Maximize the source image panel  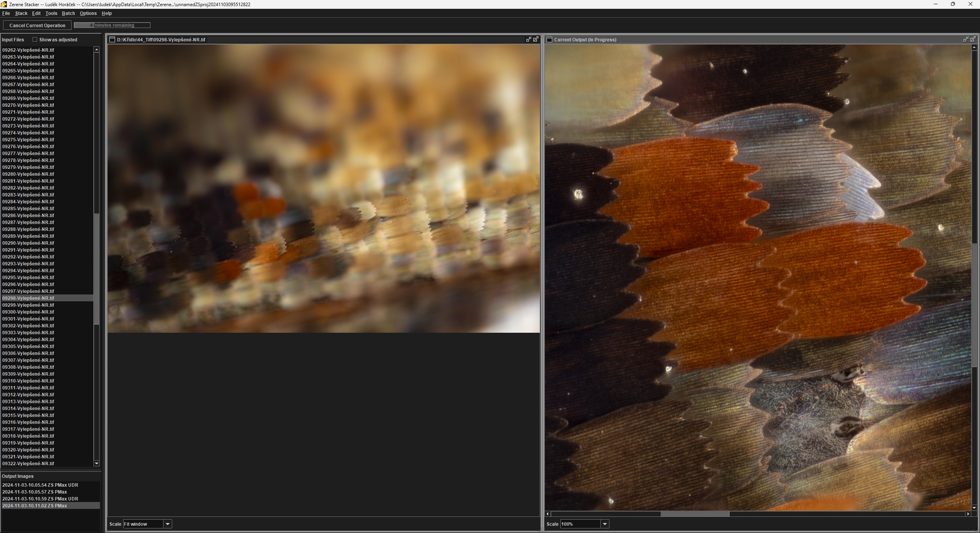(x=536, y=39)
